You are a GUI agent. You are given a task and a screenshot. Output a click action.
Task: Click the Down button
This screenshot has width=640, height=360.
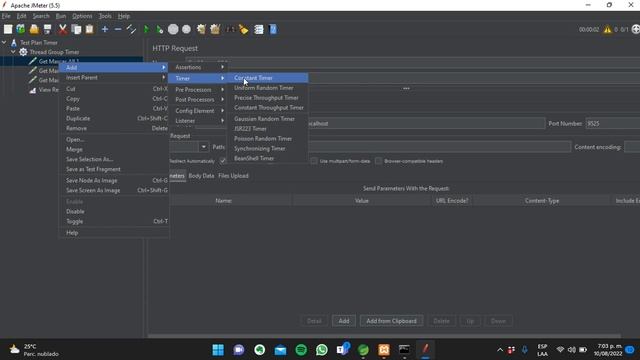pyautogui.click(x=498, y=321)
